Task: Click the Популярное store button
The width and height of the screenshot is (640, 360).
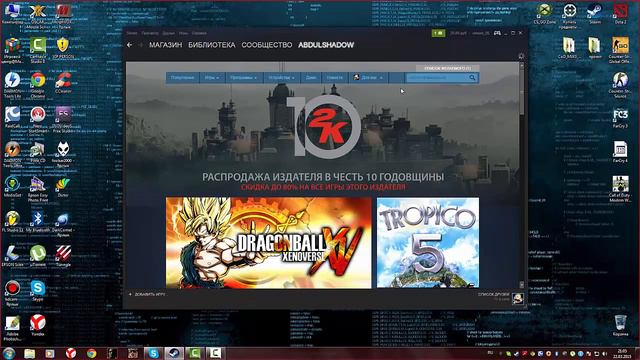Action: click(182, 78)
